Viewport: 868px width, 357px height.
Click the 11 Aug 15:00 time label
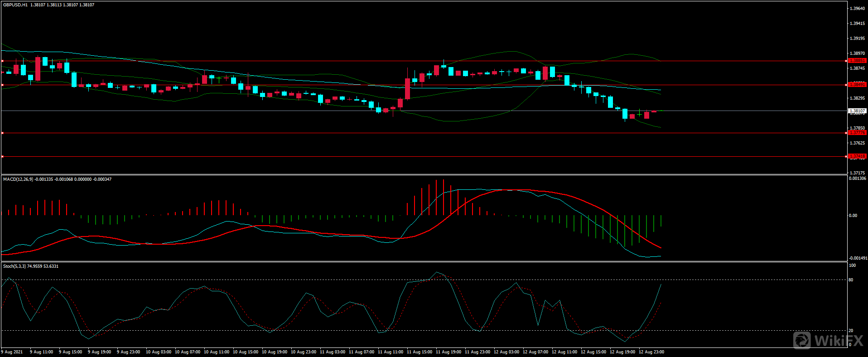tap(420, 352)
